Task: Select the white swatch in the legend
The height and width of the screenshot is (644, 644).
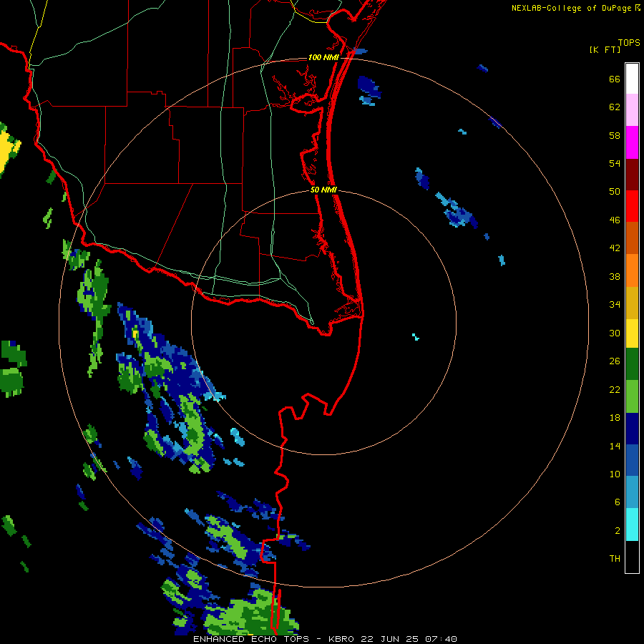Action: pyautogui.click(x=632, y=79)
